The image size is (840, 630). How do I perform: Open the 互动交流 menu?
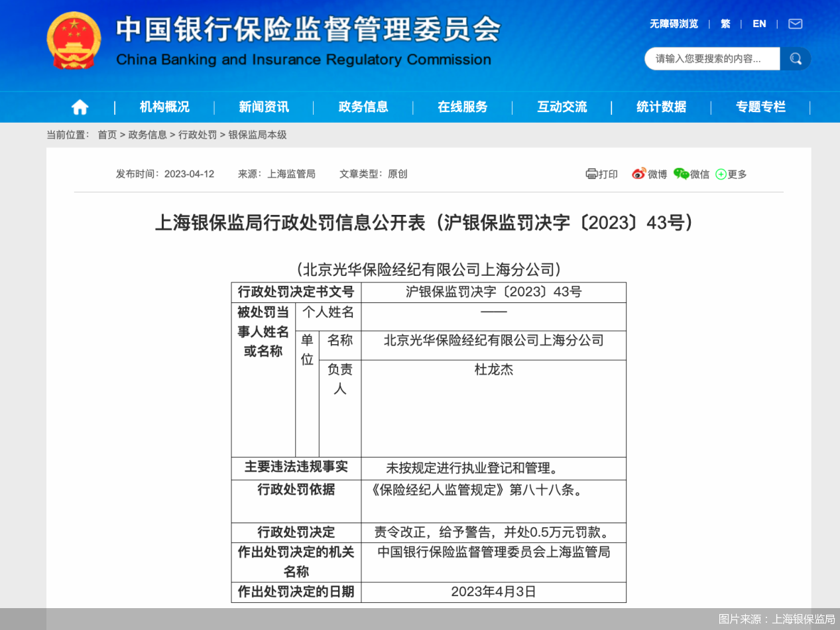point(562,107)
